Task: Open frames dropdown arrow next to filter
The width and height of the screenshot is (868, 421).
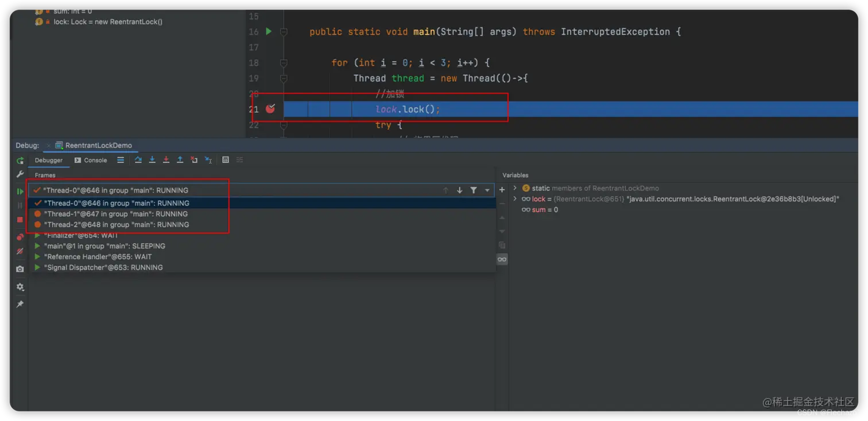Action: click(487, 190)
